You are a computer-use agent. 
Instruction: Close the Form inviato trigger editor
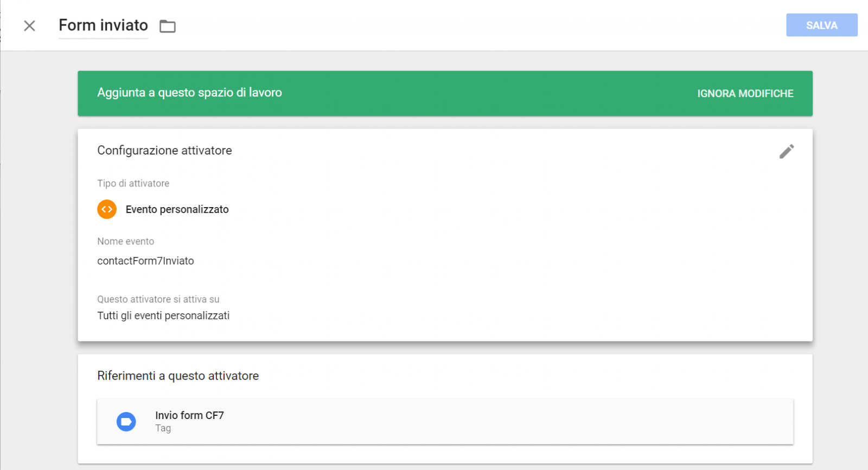[29, 26]
